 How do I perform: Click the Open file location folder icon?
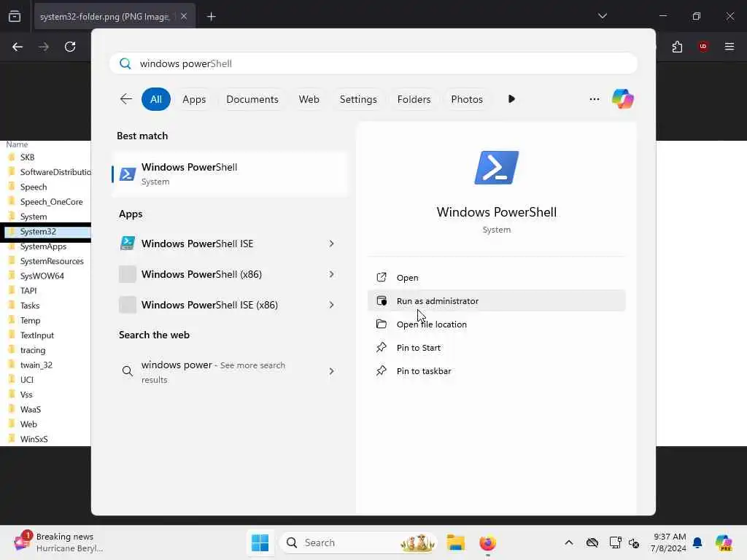(x=381, y=324)
